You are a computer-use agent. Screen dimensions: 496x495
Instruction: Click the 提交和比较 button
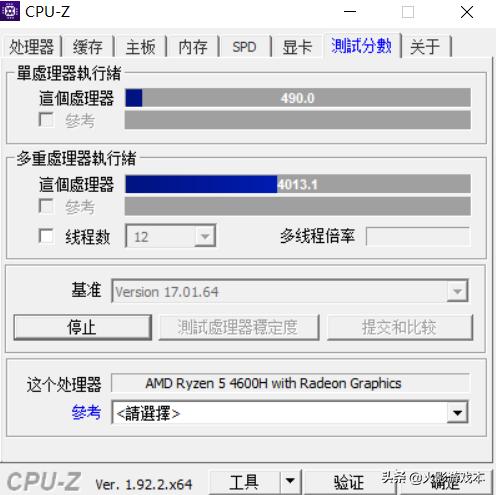coord(400,327)
